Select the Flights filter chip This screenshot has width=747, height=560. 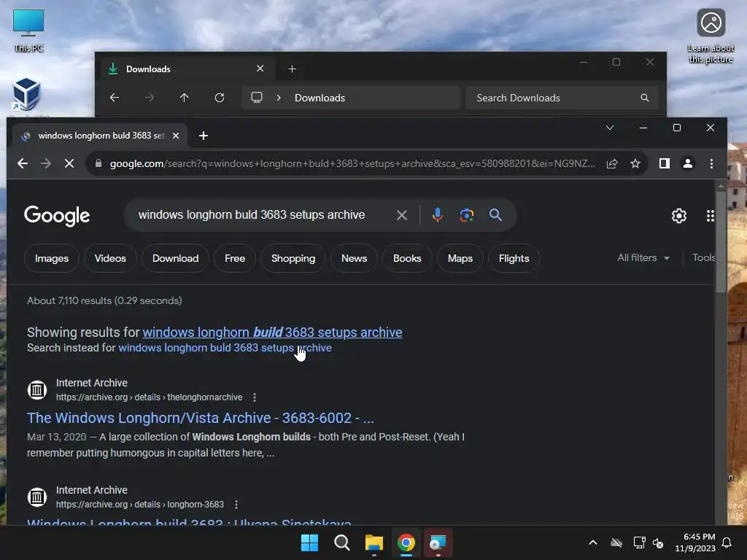514,258
